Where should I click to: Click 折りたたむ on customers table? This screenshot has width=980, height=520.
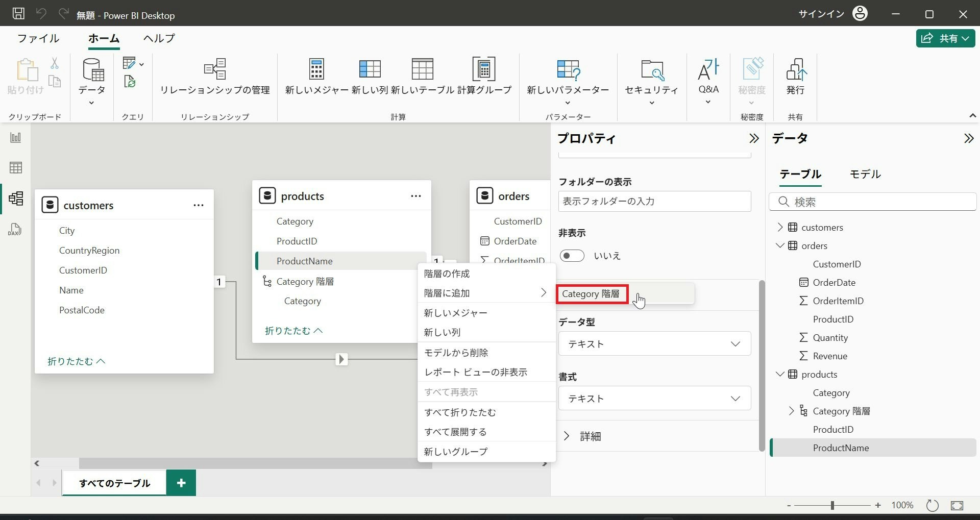coord(76,361)
